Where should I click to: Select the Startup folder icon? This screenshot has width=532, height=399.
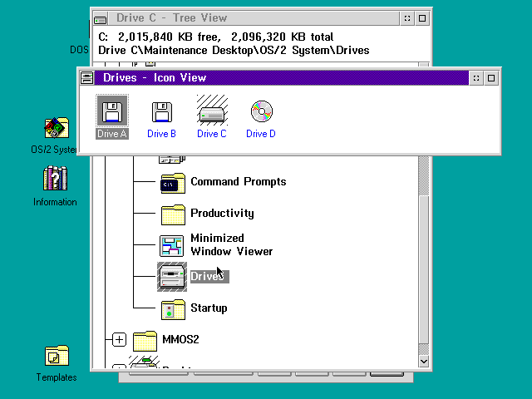point(173,309)
